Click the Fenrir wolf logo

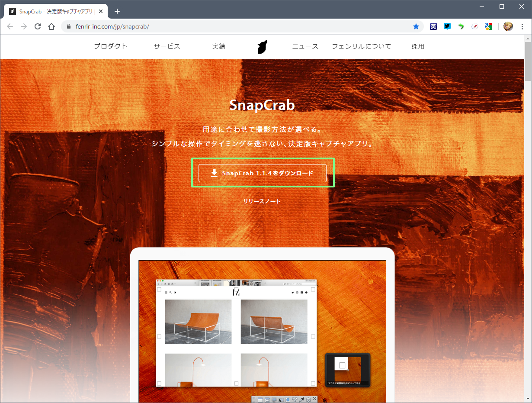pos(262,46)
